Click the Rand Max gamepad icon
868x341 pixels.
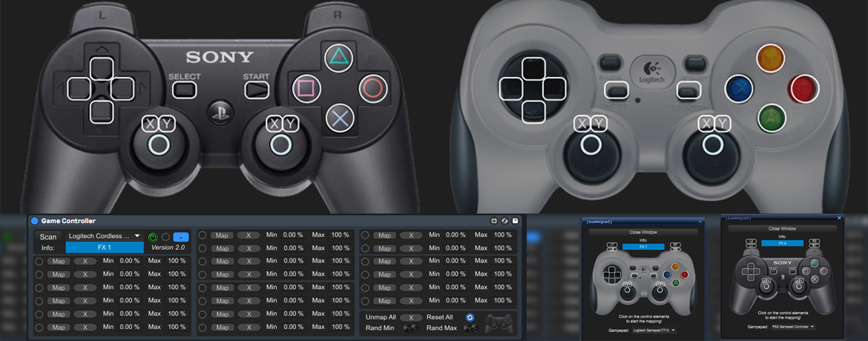(x=470, y=328)
